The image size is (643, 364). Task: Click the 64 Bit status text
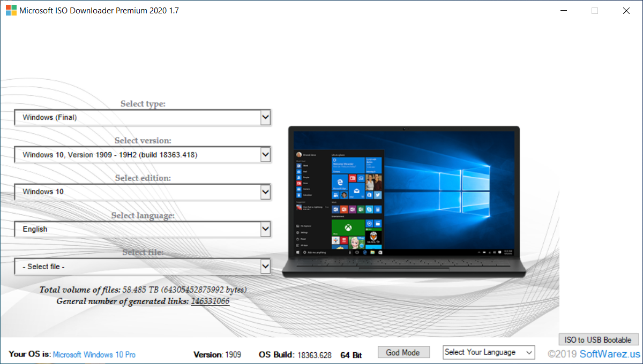[x=351, y=354]
